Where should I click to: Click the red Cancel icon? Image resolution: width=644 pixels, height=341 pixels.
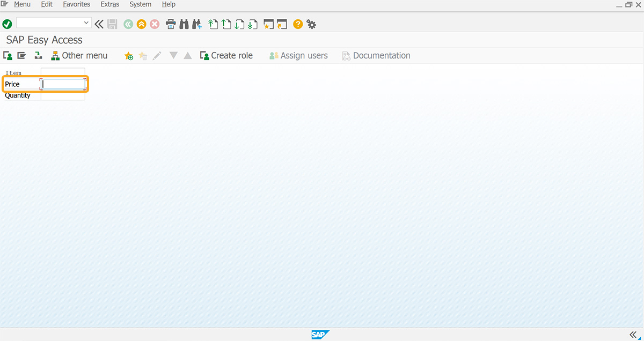coord(155,24)
